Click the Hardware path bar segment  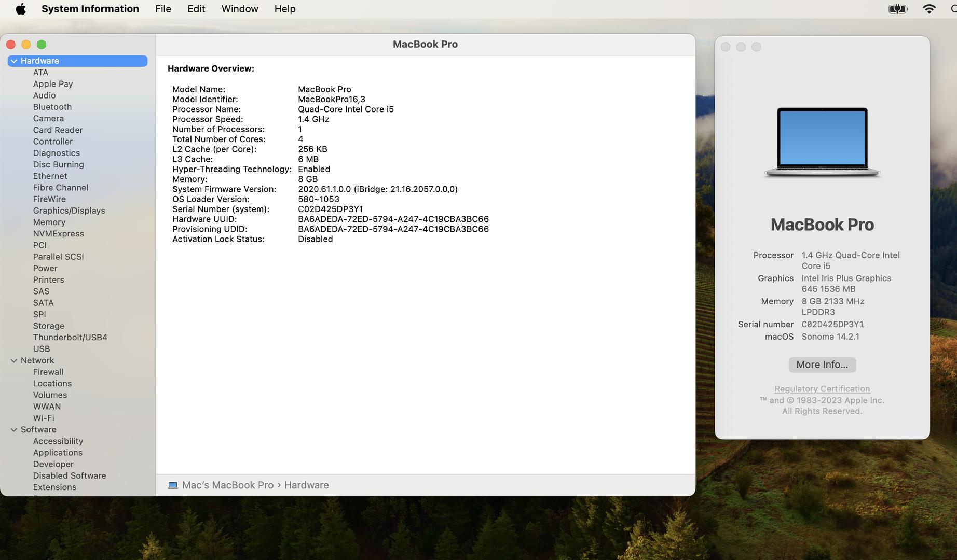307,485
